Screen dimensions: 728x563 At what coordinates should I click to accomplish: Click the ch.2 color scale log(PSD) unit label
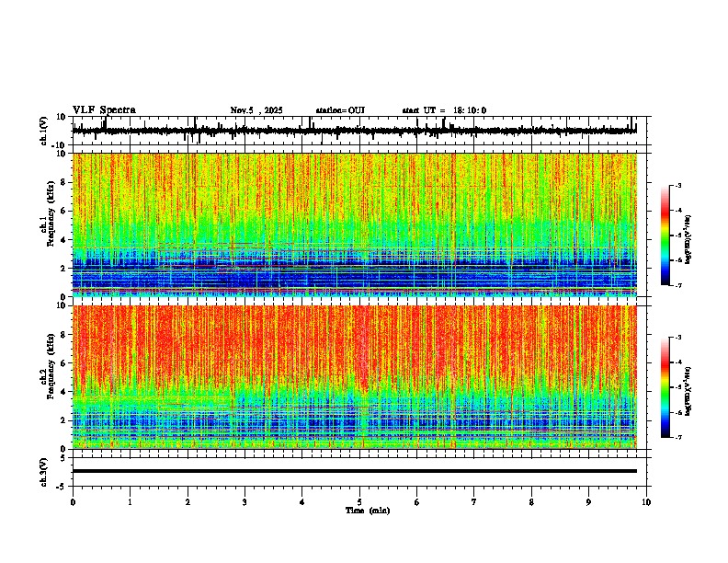click(688, 391)
